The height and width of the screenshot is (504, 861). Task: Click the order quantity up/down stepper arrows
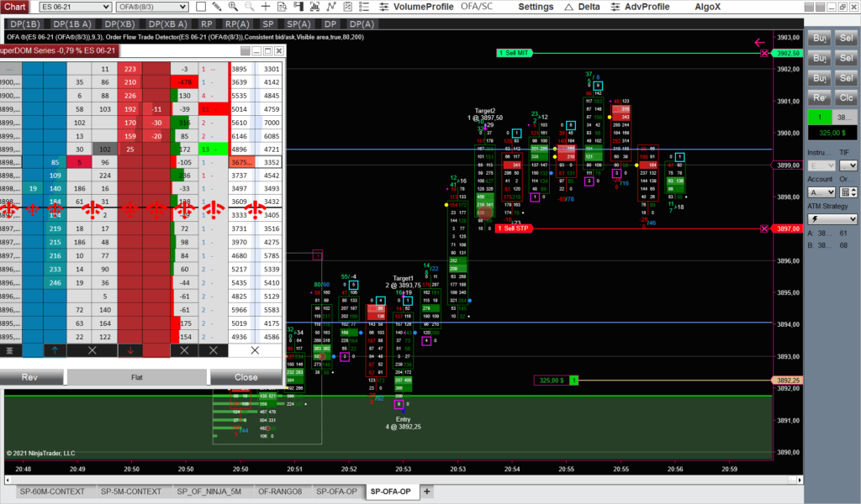854,192
